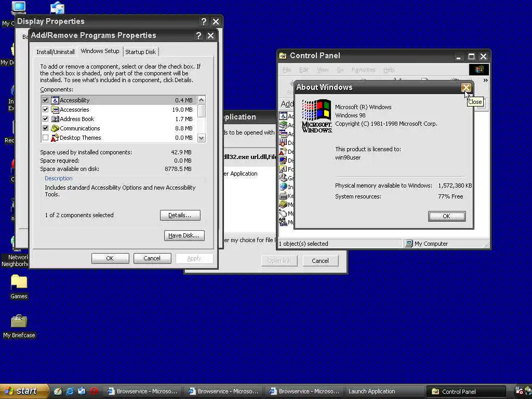Select Mouse icon in Control Panel

[283, 213]
